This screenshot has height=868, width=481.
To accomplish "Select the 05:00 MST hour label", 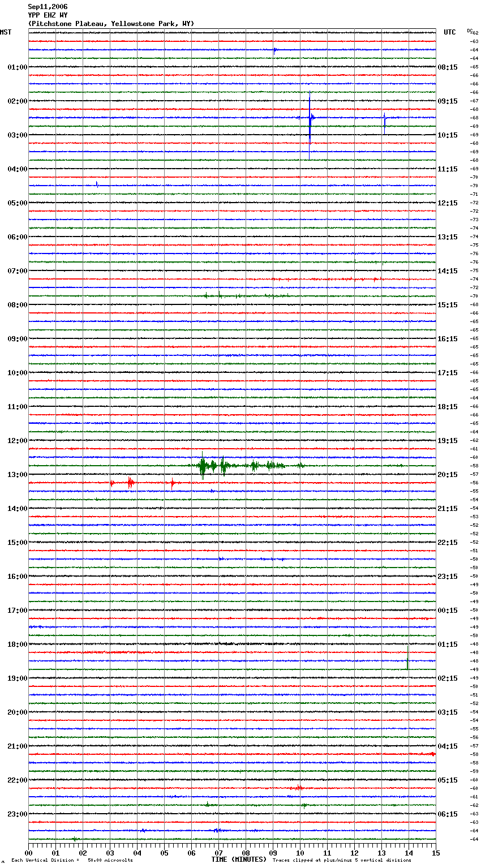I will [18, 203].
